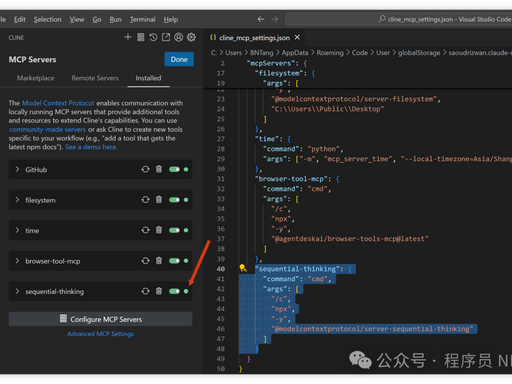
Task: Restart the time server
Action: coord(145,230)
